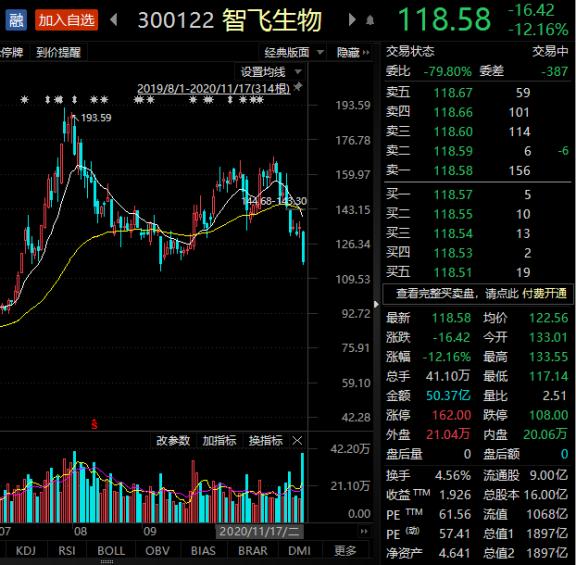Click the bell price alert icon

click(370, 20)
